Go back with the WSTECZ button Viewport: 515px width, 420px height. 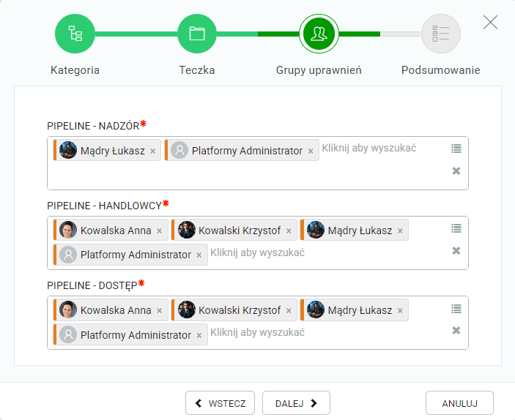(x=220, y=403)
